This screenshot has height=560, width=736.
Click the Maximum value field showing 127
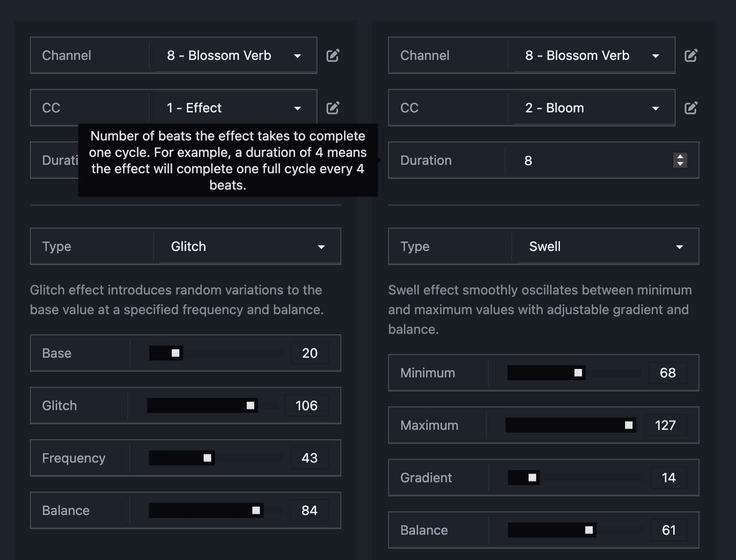[665, 426]
